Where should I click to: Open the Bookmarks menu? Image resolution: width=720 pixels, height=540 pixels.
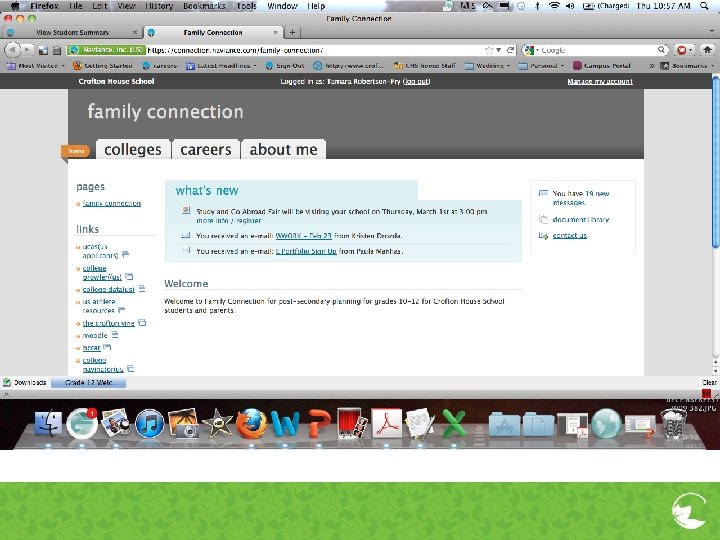204,6
